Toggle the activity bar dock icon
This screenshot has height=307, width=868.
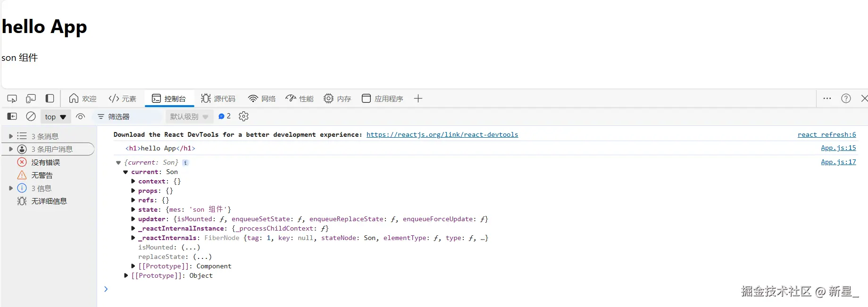(50, 99)
